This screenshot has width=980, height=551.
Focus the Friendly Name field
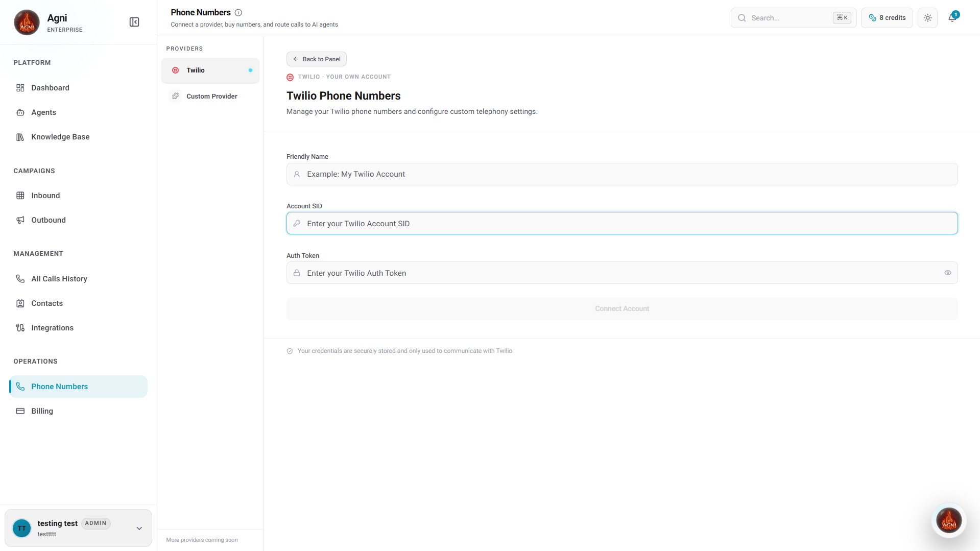[622, 174]
